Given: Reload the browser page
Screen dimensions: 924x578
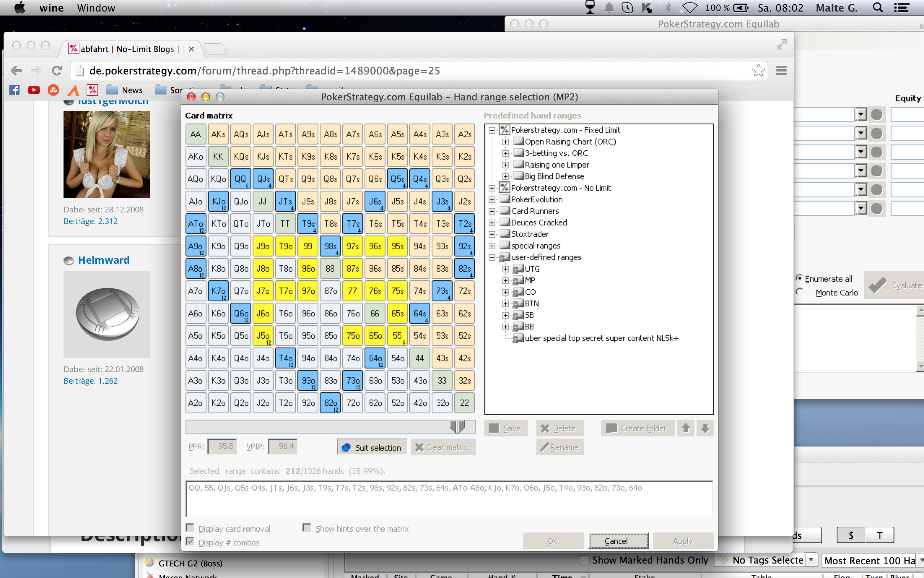Looking at the screenshot, I should click(x=57, y=71).
